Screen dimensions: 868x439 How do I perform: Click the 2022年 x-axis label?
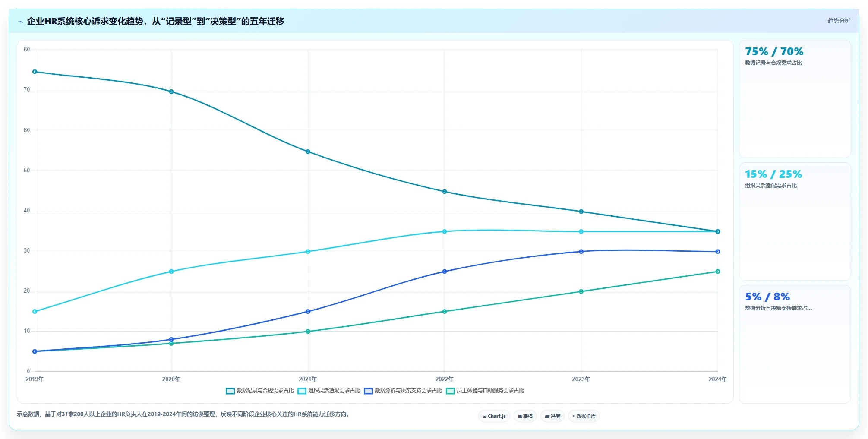tap(445, 379)
